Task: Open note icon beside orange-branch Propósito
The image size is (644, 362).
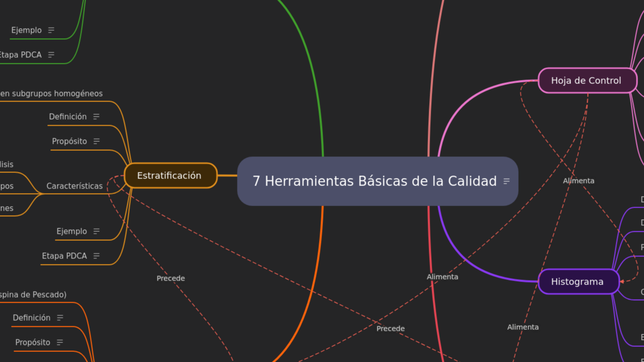Action: click(60, 342)
